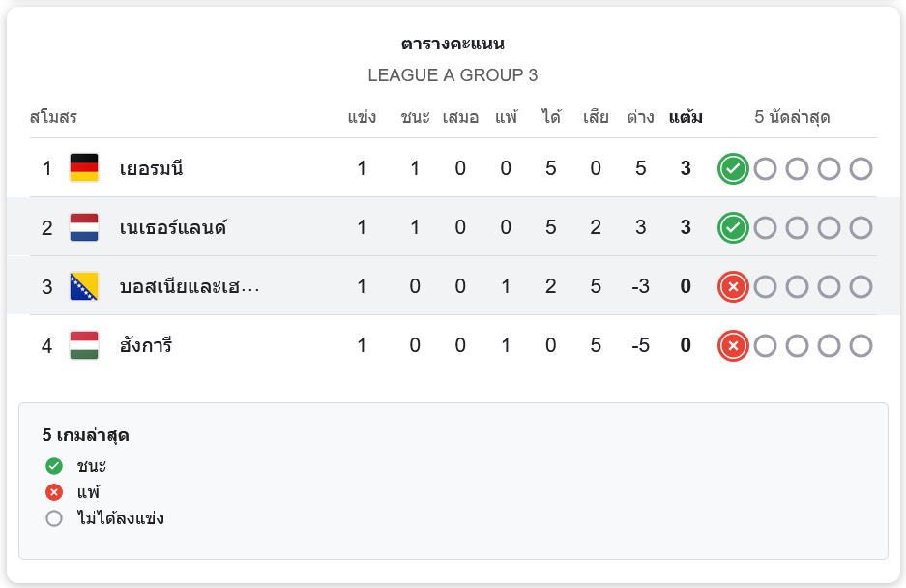Click the 5 นัดล่าสุด column header
The height and width of the screenshot is (588, 906).
point(792,118)
